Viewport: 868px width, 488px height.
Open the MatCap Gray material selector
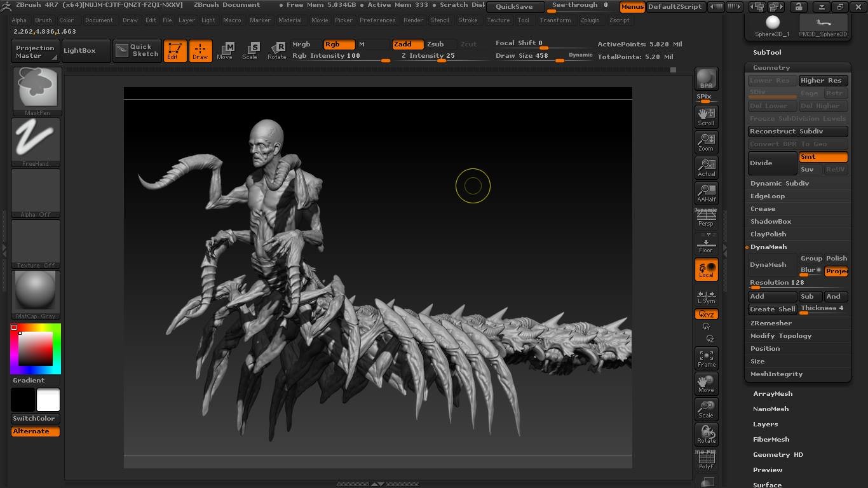coord(36,294)
